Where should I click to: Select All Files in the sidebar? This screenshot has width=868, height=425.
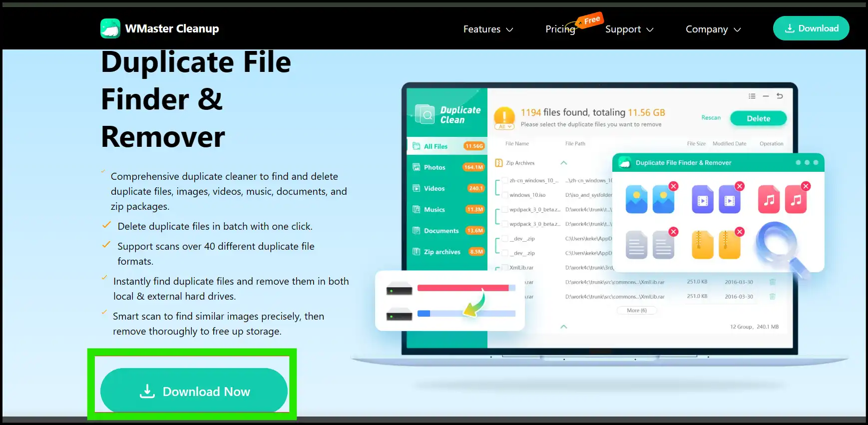click(447, 146)
